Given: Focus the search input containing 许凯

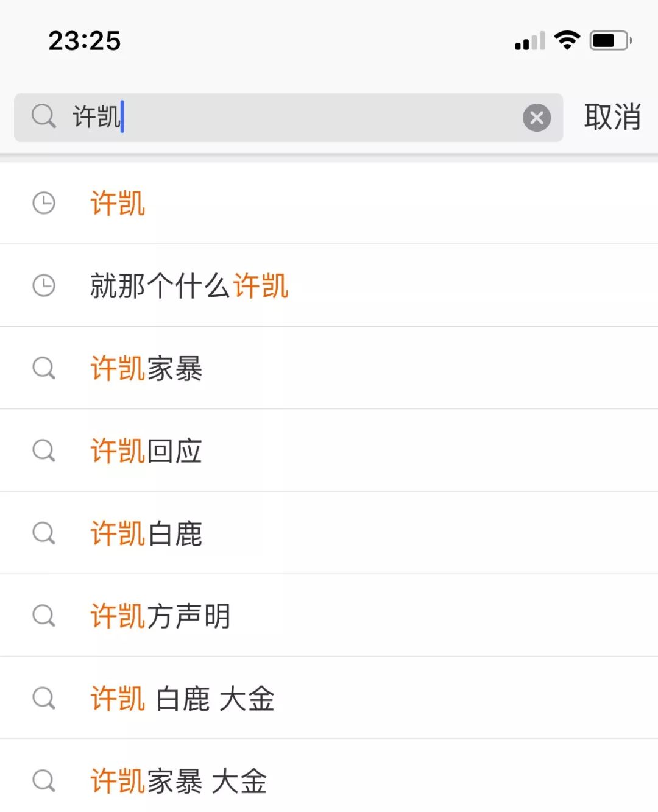Looking at the screenshot, I should tap(288, 118).
